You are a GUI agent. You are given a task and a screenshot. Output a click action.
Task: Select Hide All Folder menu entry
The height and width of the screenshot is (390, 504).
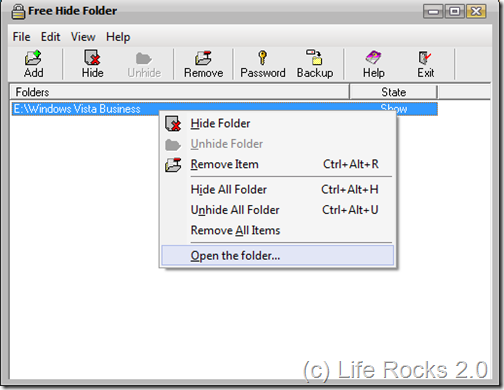[277, 190]
